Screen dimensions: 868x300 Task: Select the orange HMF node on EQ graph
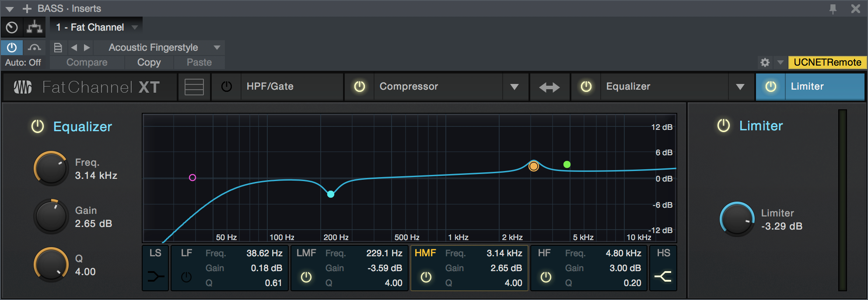click(x=534, y=166)
